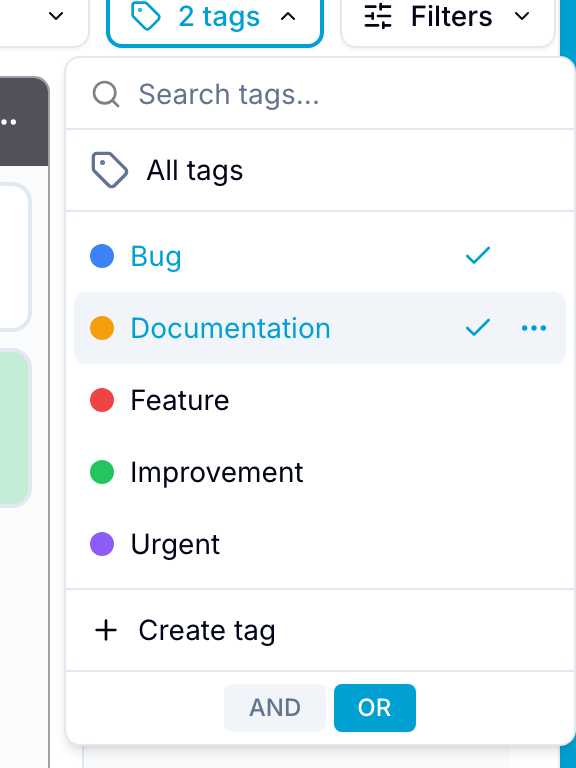Open Documentation tag more options menu
This screenshot has width=576, height=768.
point(534,328)
